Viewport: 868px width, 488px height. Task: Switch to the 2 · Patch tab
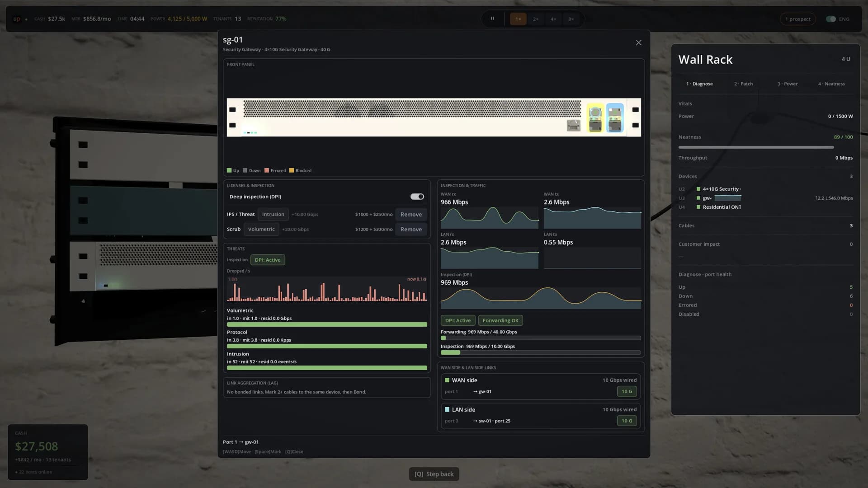[x=743, y=84]
